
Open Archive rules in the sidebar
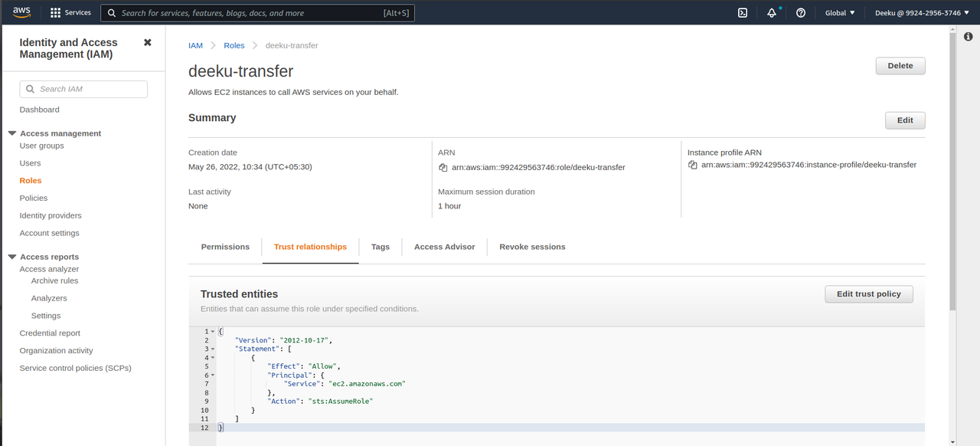tap(54, 280)
